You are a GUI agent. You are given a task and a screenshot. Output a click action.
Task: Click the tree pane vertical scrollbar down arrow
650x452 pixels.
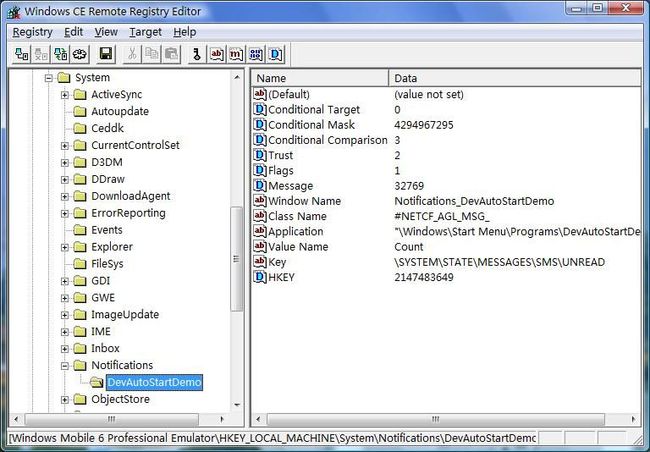pyautogui.click(x=237, y=405)
